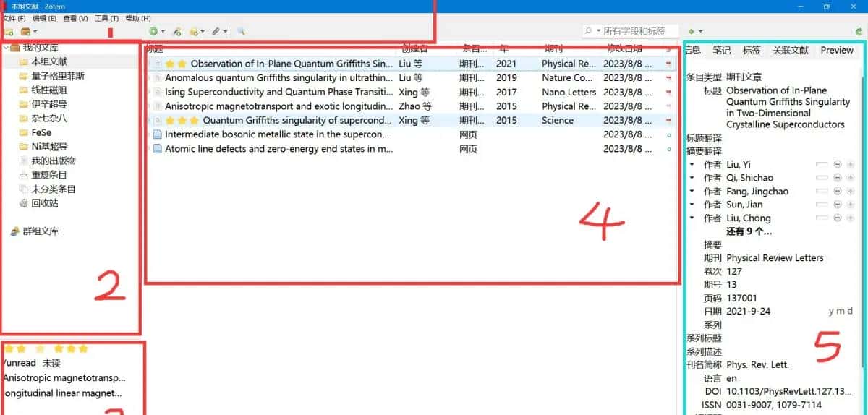Filter by the 未读 tag
The height and width of the screenshot is (415, 868).
click(x=51, y=363)
